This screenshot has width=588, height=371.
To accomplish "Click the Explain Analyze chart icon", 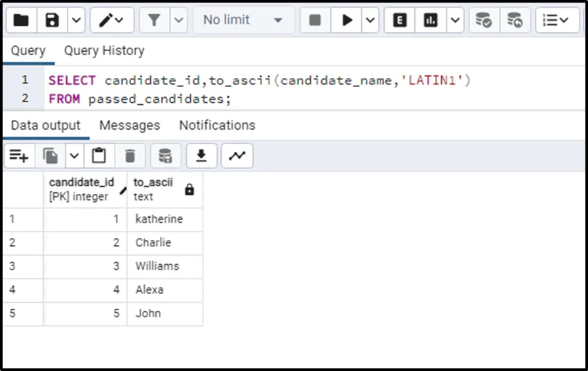I will click(x=431, y=20).
